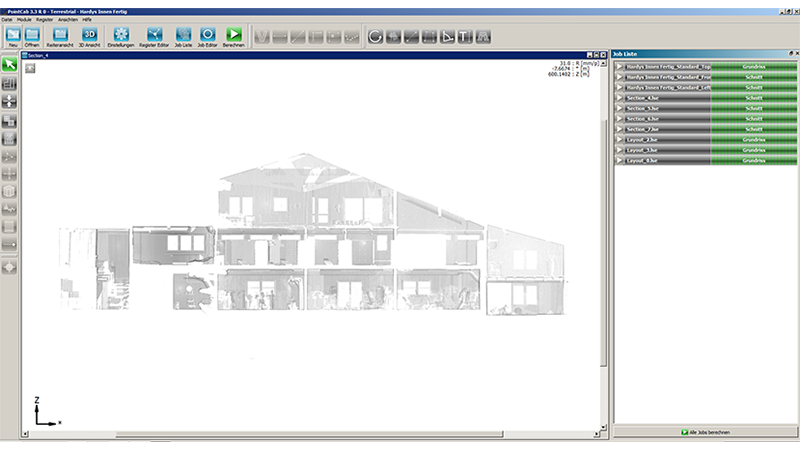
Task: Open the Reiteransicht view
Action: coord(60,35)
